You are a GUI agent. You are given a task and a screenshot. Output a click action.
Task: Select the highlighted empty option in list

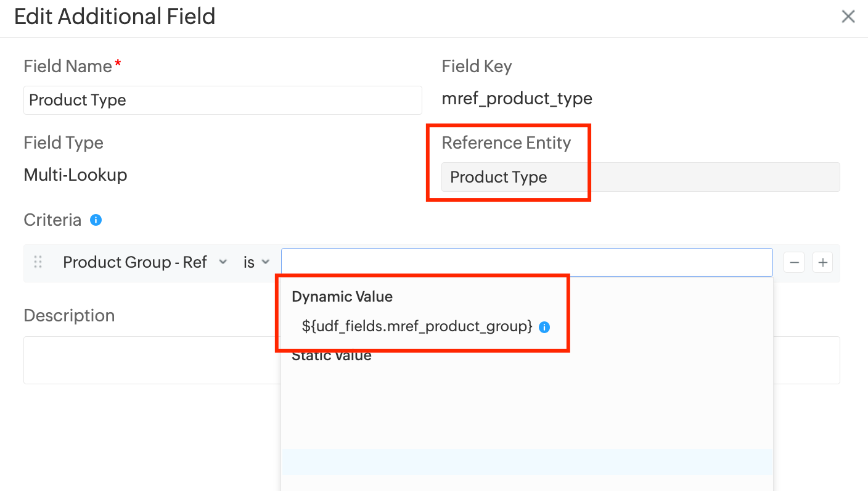tap(526, 462)
